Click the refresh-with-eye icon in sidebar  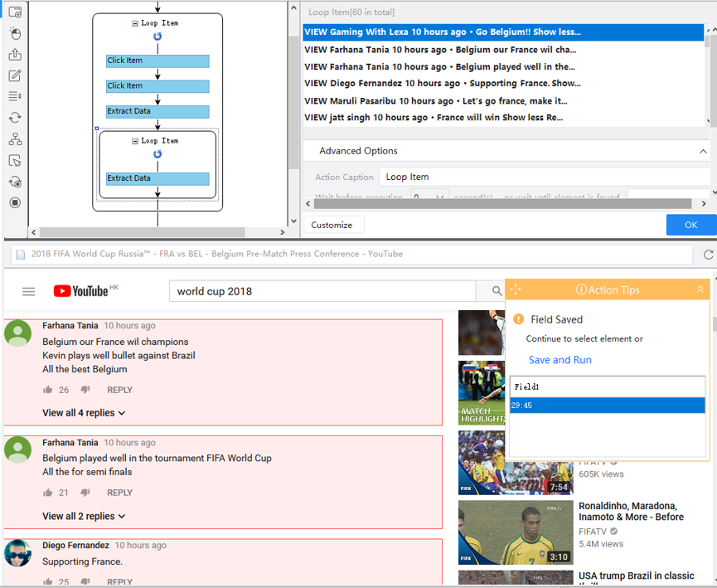pyautogui.click(x=15, y=182)
